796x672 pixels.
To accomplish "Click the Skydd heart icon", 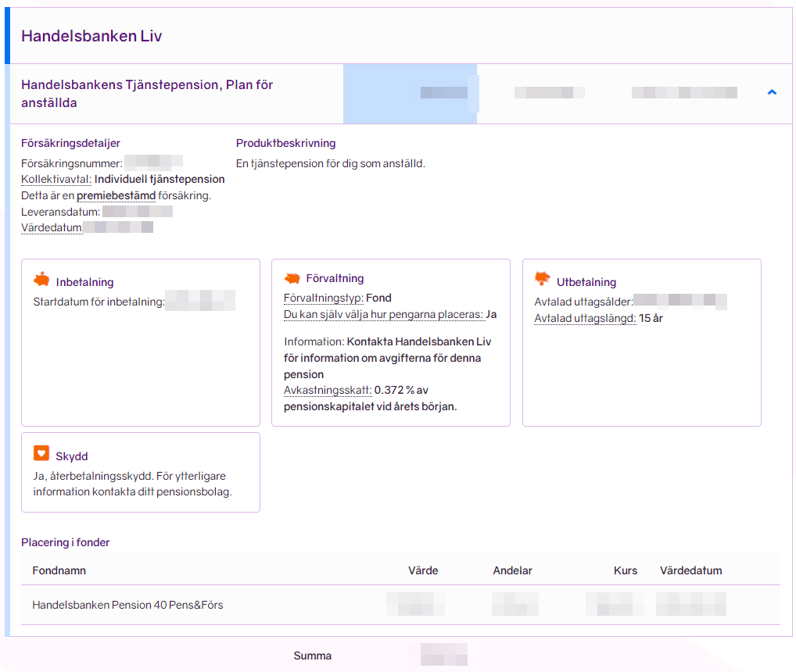I will tap(41, 454).
